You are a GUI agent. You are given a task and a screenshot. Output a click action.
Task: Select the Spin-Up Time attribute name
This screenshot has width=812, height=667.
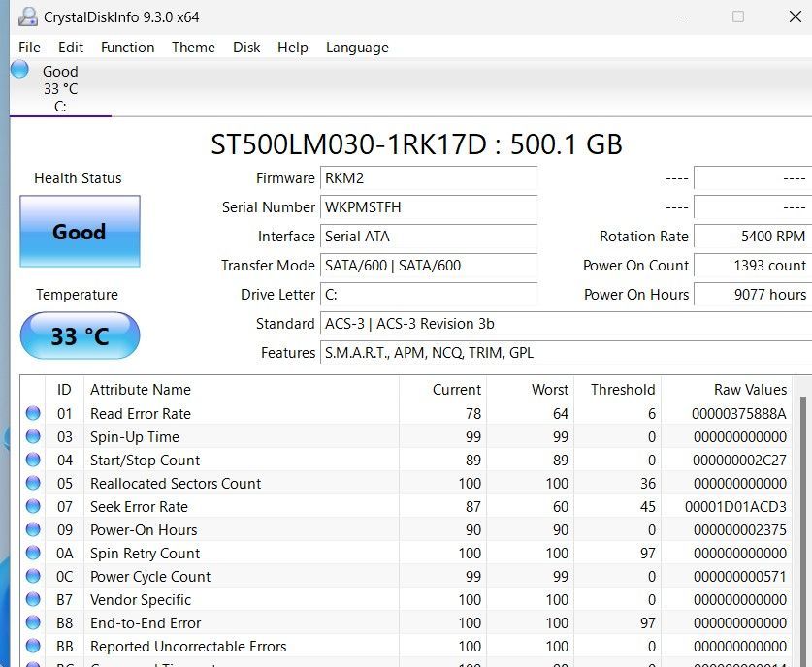[135, 437]
